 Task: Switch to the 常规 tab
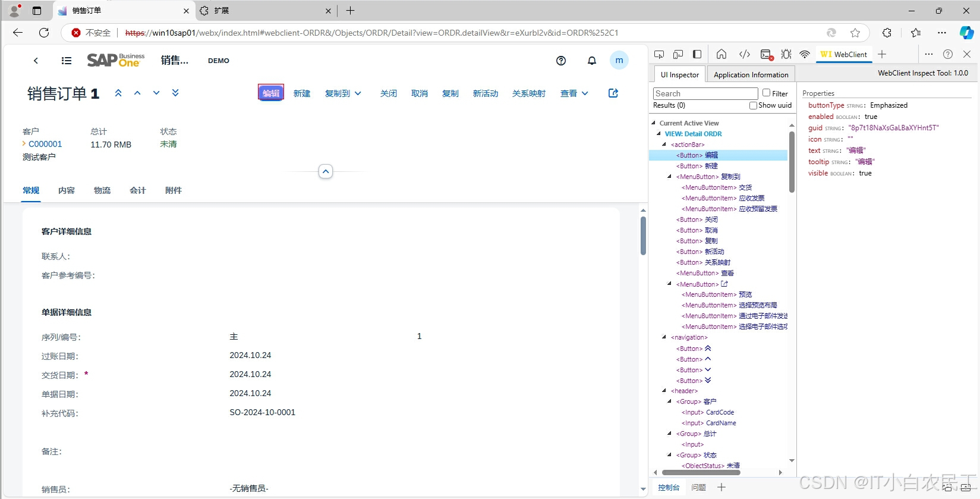(x=31, y=190)
